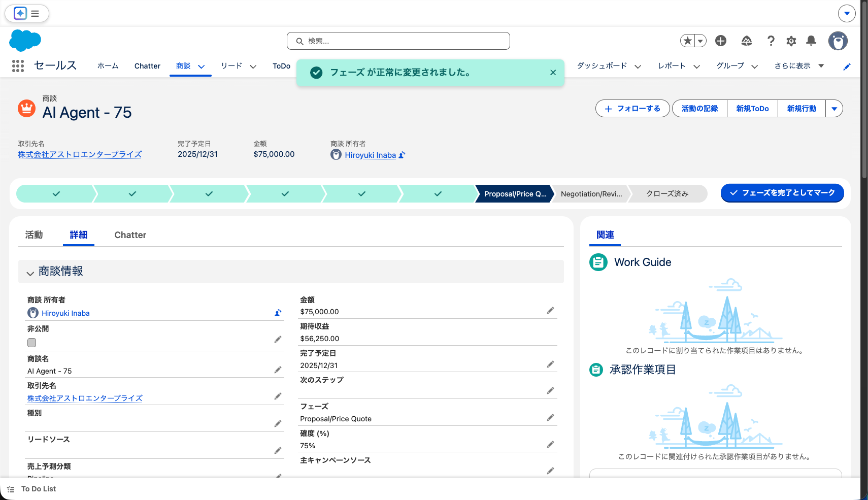Expand the 商談 tab dropdown chevron
The width and height of the screenshot is (868, 500).
202,66
